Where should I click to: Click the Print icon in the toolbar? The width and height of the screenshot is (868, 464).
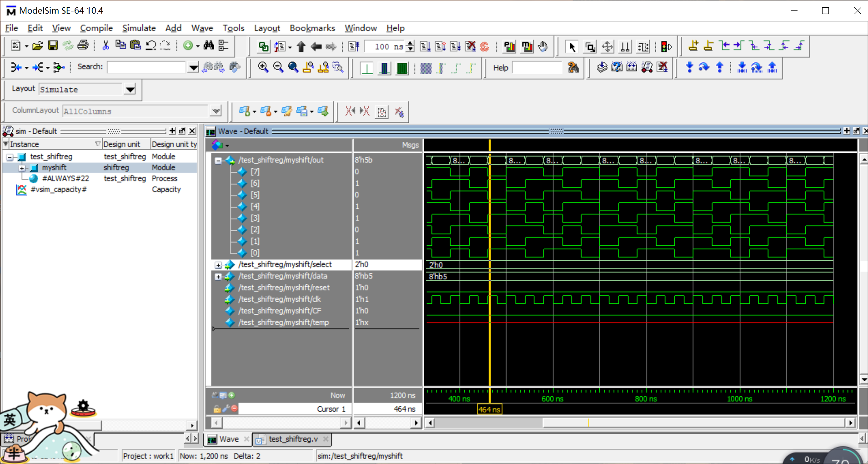(x=83, y=45)
